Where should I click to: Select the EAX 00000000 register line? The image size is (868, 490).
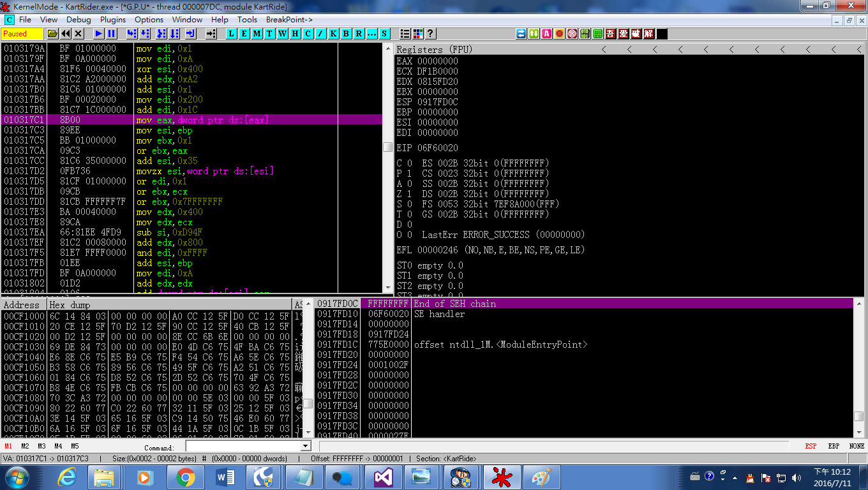click(428, 61)
